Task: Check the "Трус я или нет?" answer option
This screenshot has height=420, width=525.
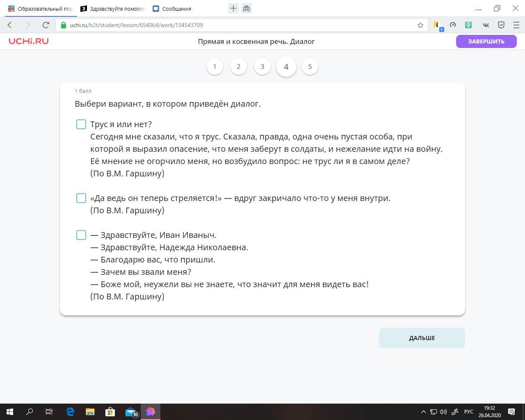Action: [81, 124]
